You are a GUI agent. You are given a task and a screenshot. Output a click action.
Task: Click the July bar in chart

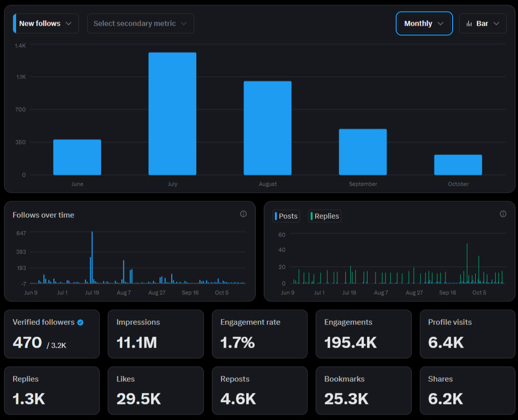tap(172, 114)
